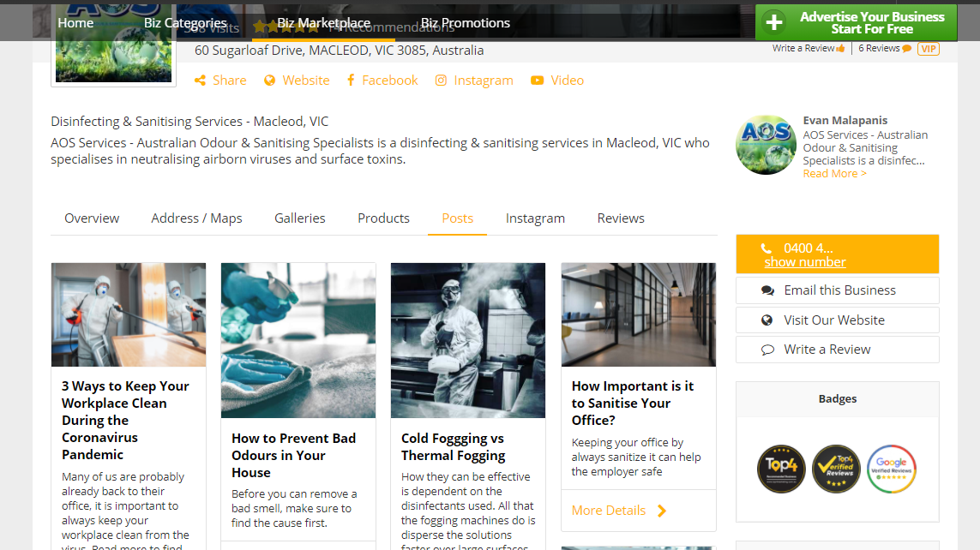Viewport: 980px width, 550px height.
Task: Expand More Details arrow on office post
Action: pyautogui.click(x=662, y=511)
